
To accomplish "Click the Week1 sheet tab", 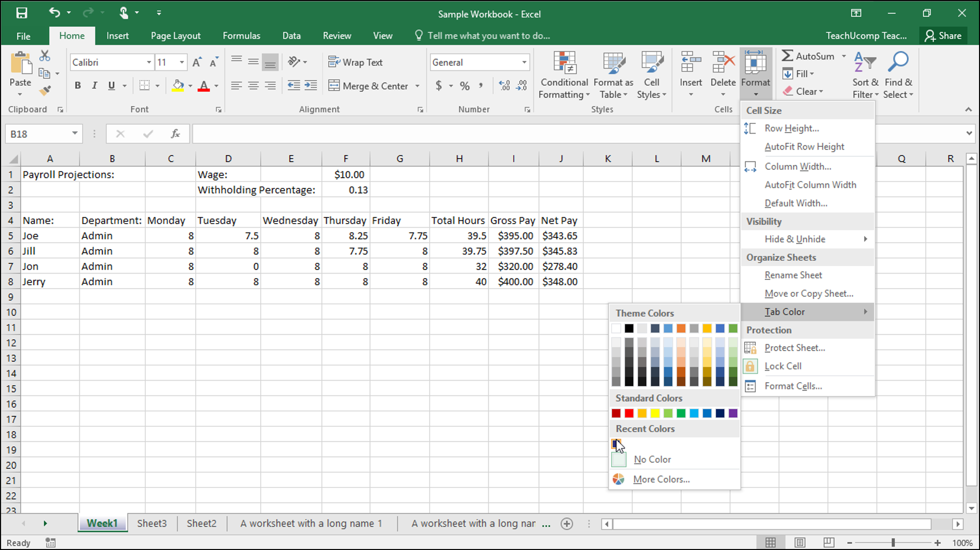I will [102, 523].
